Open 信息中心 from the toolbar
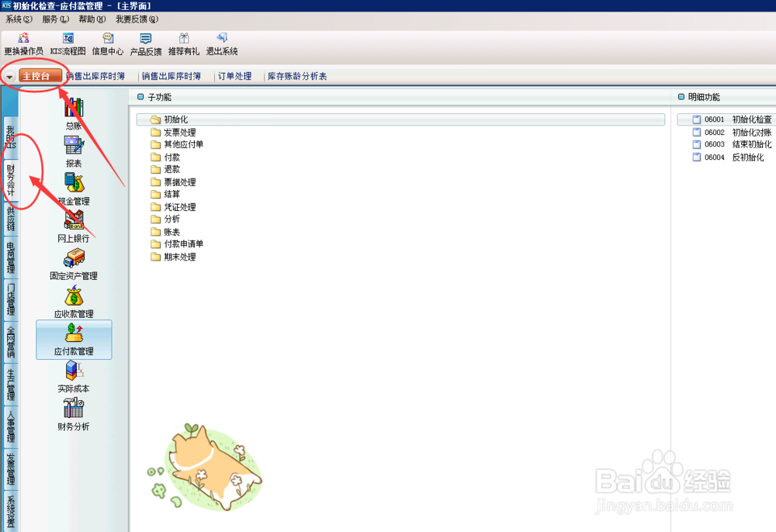 click(107, 44)
